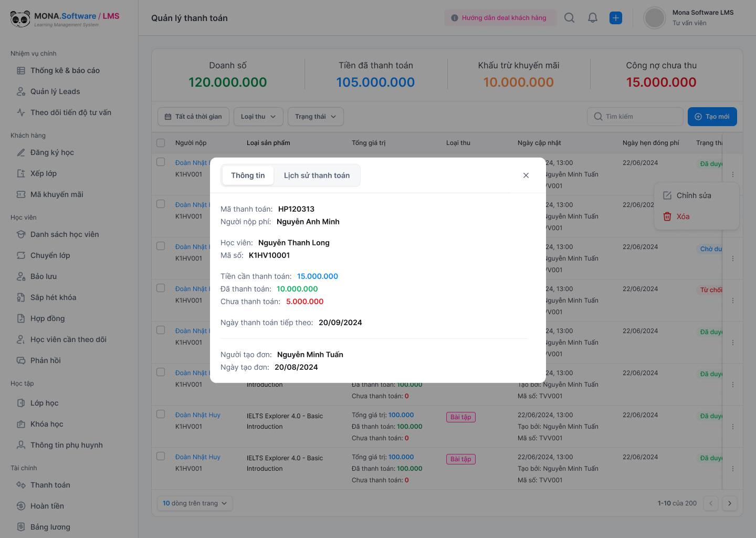Screen dimensions: 756x538
Task: Click the Bảng lương sidebar icon
Action: point(21,527)
